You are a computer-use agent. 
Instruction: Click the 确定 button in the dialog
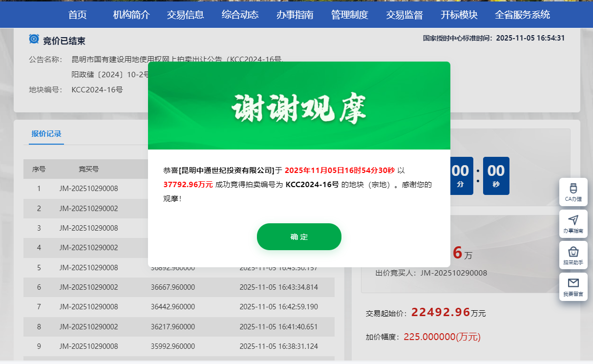299,236
